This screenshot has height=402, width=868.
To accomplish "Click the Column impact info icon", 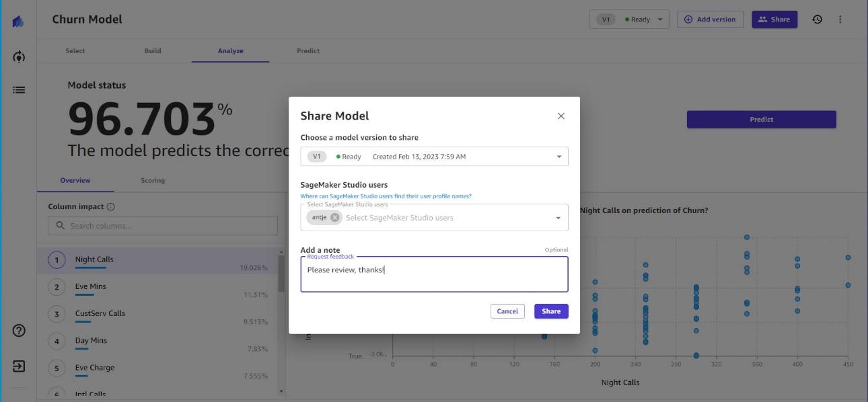I will coord(111,207).
